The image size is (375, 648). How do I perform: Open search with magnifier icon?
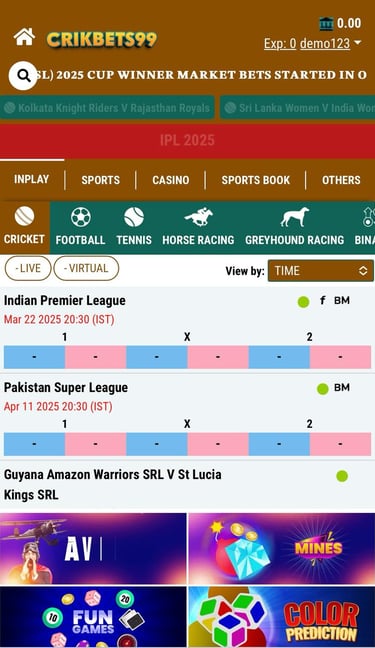click(23, 76)
